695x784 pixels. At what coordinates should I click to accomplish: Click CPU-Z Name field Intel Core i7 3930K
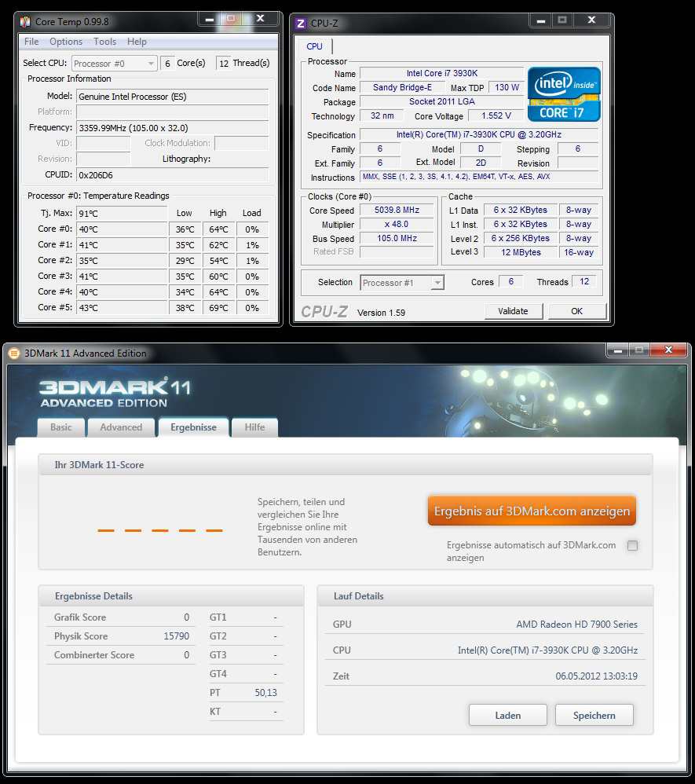pos(441,73)
